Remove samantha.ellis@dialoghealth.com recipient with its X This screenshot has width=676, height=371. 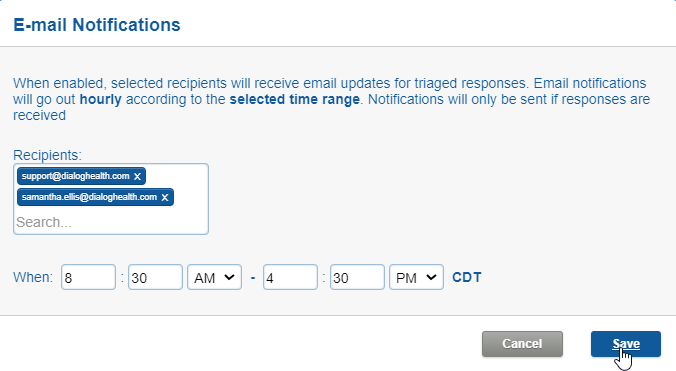coord(165,197)
